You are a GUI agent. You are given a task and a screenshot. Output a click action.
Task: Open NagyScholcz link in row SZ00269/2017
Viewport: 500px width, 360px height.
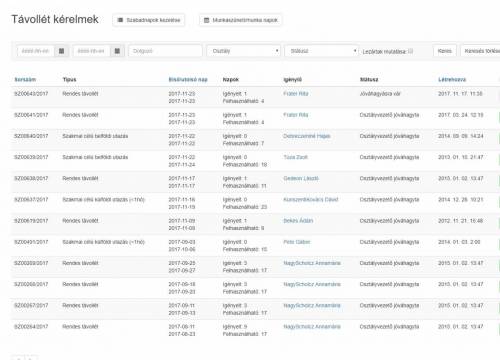[x=312, y=263]
